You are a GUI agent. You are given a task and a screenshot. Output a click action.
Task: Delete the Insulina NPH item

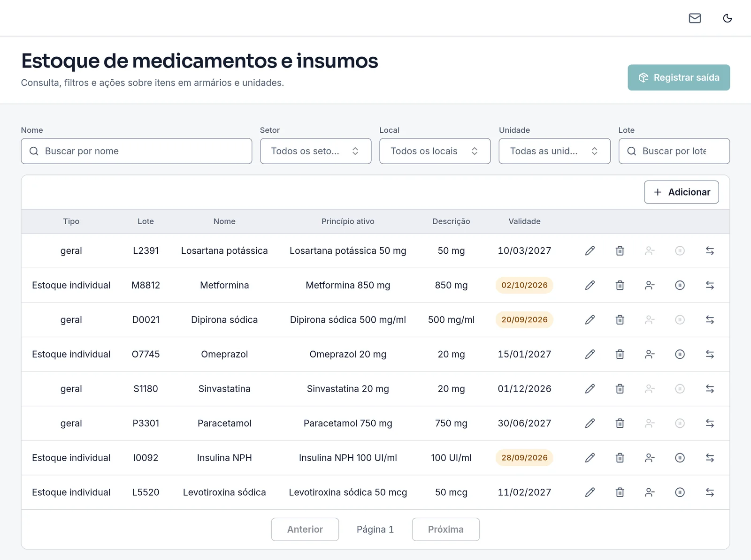620,458
